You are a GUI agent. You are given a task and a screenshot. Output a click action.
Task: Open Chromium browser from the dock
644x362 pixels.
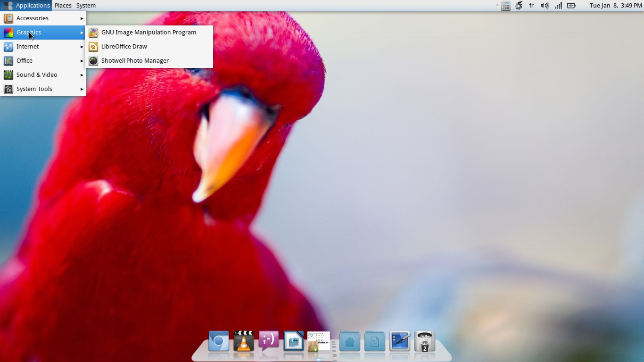pyautogui.click(x=218, y=341)
